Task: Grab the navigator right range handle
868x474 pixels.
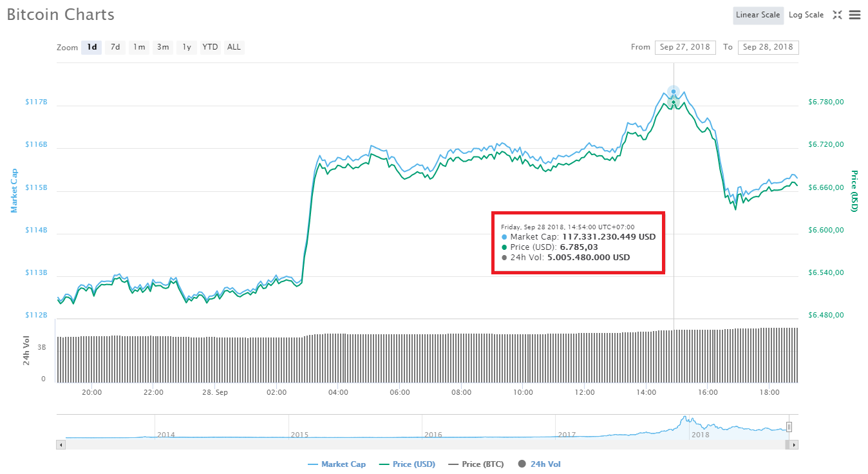Action: 789,426
